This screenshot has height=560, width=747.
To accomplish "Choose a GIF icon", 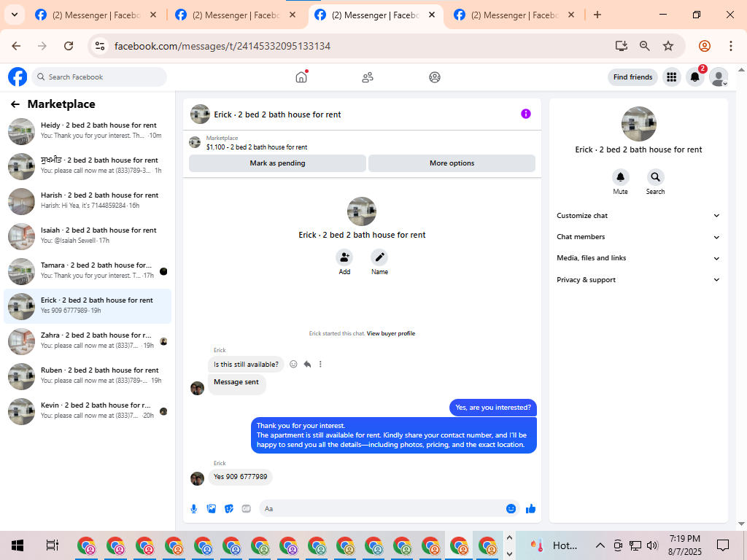I will [247, 509].
